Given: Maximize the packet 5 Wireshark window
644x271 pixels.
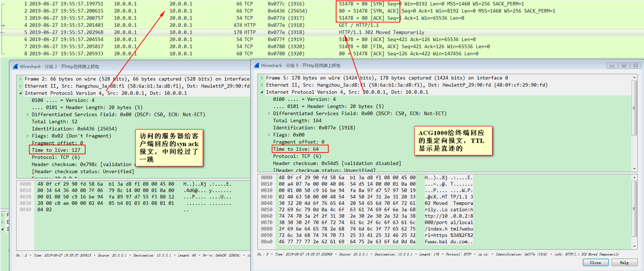Looking at the screenshot, I should point(624,65).
